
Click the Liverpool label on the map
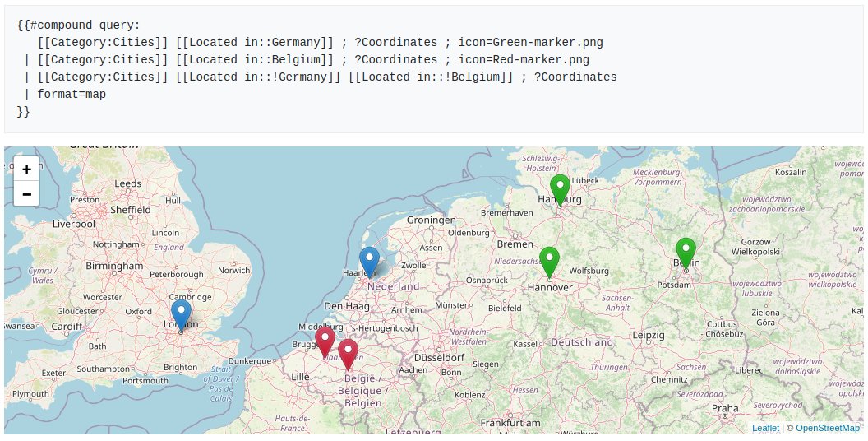click(x=74, y=225)
